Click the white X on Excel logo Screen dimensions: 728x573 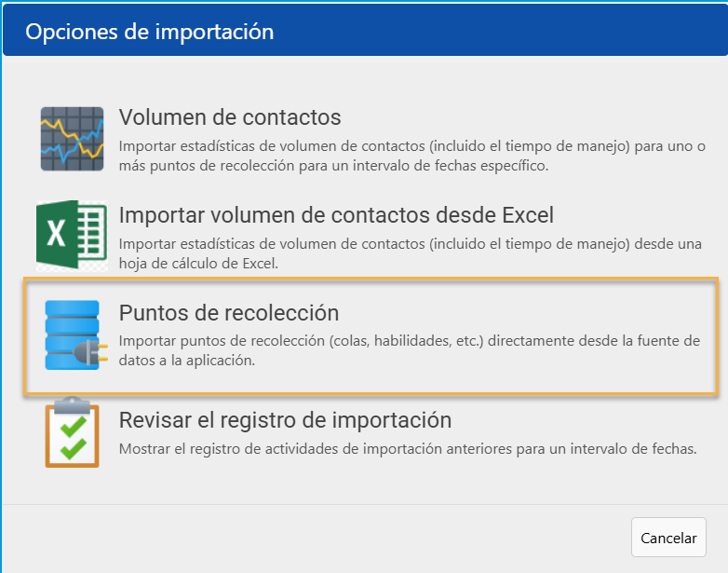point(56,232)
